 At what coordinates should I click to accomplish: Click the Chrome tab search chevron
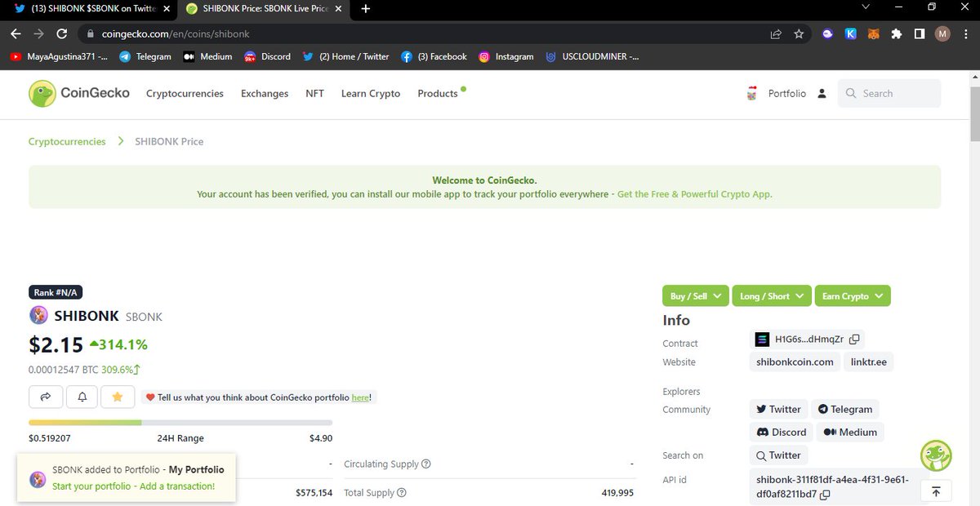(866, 7)
